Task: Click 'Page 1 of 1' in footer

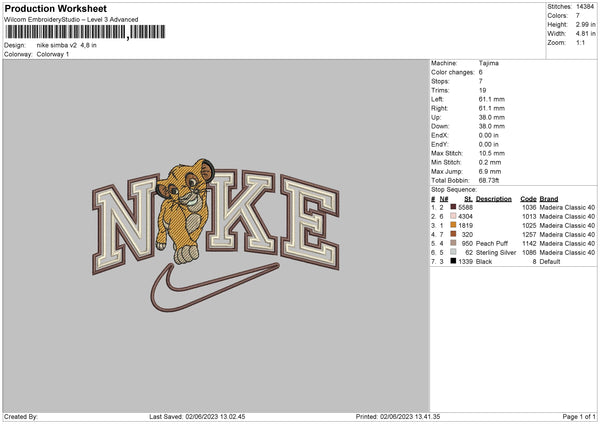Action: point(579,416)
